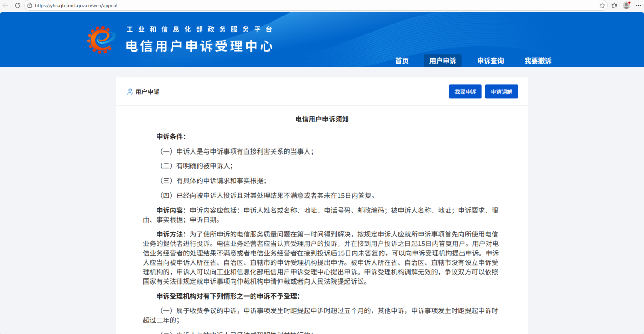
Task: Click the browser back arrow
Action: coord(6,5)
